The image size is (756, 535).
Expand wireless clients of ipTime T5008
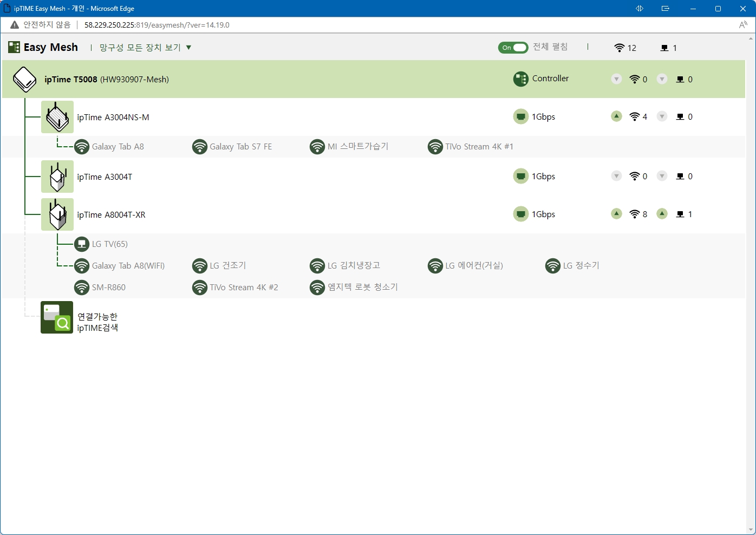coord(616,79)
